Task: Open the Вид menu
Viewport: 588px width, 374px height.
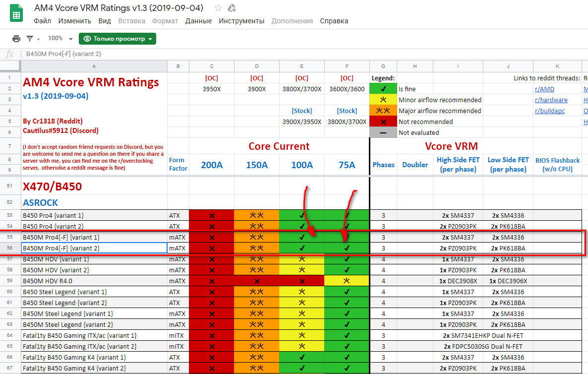Action: click(x=105, y=21)
